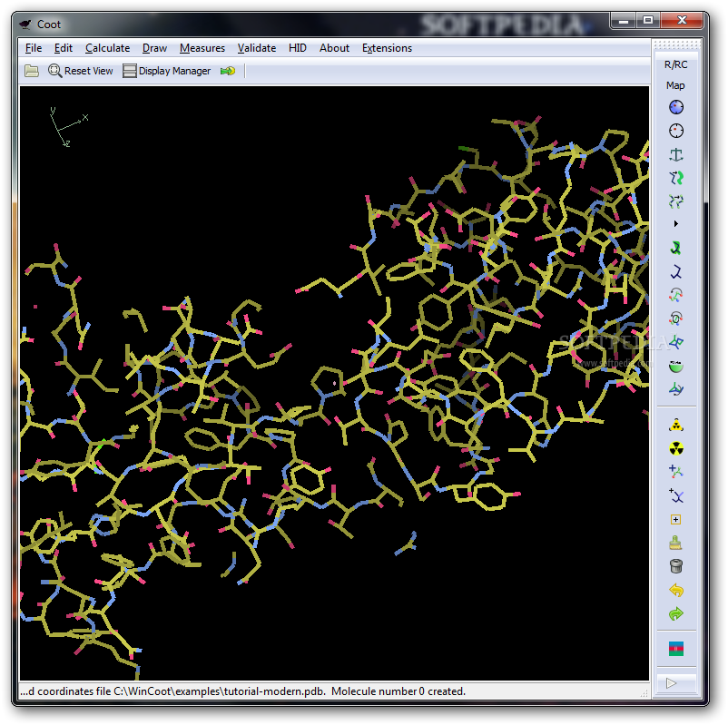Screen dimensions: 728x725
Task: Select the Rotamers tool
Action: pos(676,271)
